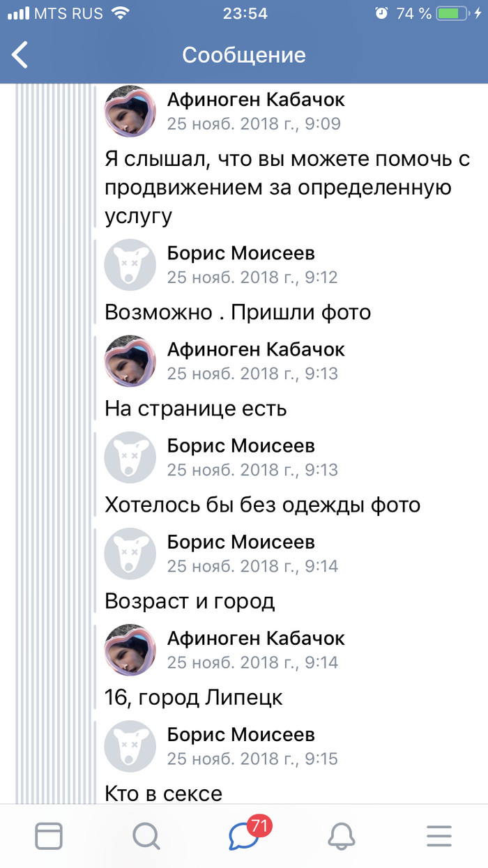Screen dimensions: 488x868
Task: Open the Борис Моисеев name at 9:13
Action: [x=241, y=446]
